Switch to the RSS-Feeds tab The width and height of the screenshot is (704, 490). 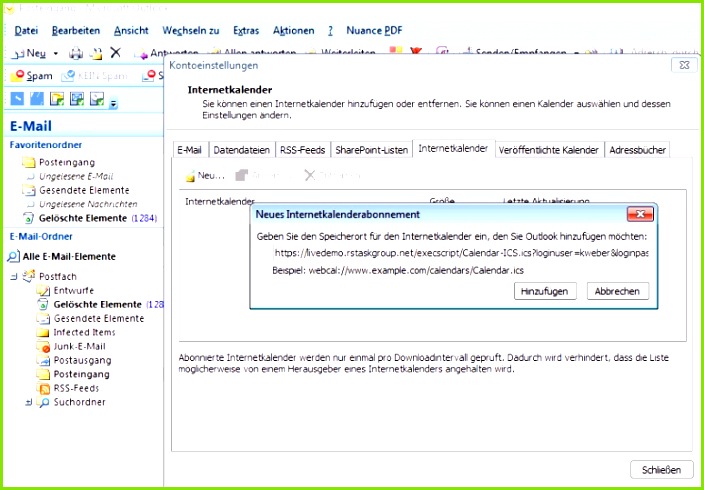[303, 150]
